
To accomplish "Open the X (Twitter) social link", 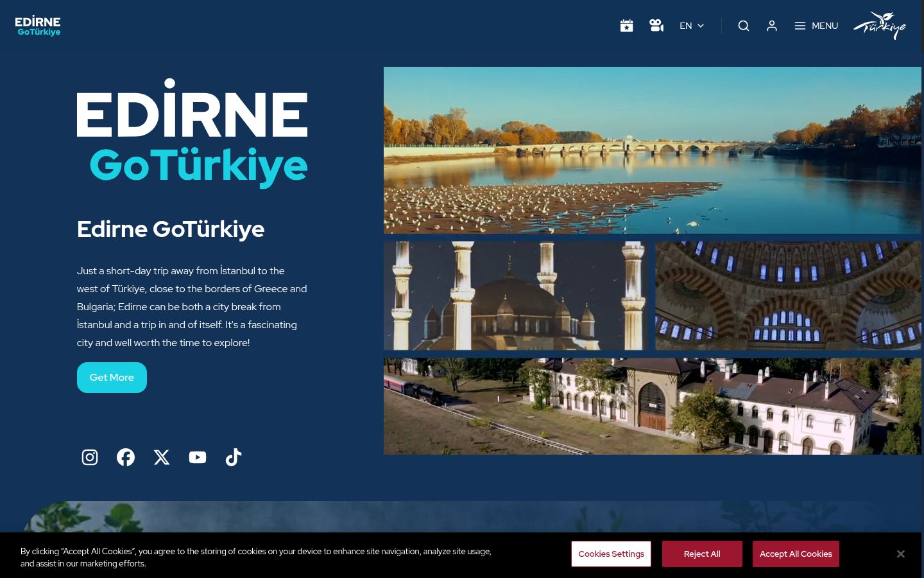I will (162, 457).
